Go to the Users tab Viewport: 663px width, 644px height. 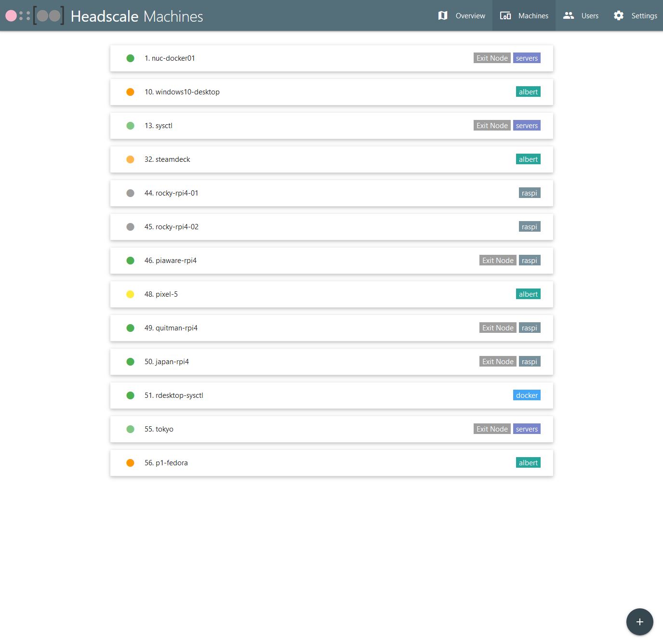[581, 15]
